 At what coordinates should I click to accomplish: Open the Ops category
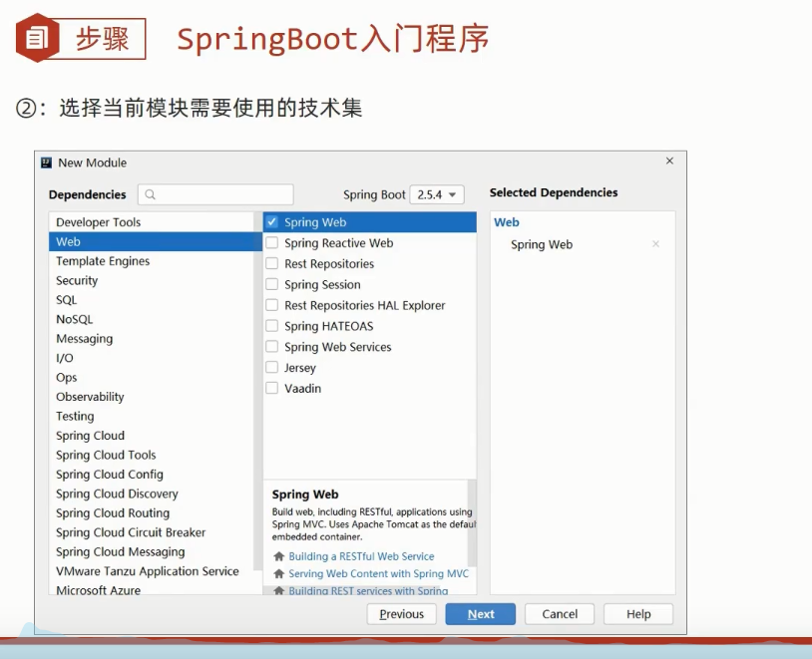pyautogui.click(x=152, y=378)
